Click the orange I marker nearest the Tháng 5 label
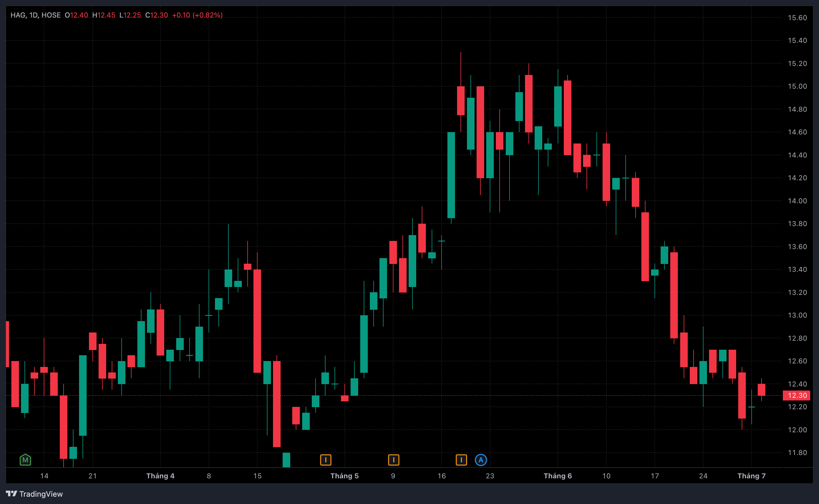Screen dimensions: 819x504 pos(326,460)
